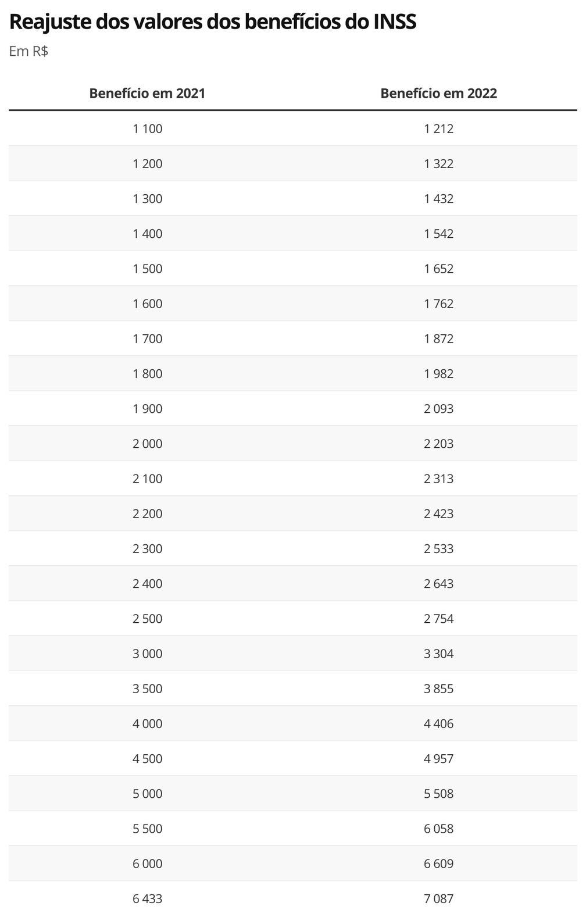The height and width of the screenshot is (924, 586).
Task: Click the "Benefício em 2021" column header
Action: pos(147,94)
